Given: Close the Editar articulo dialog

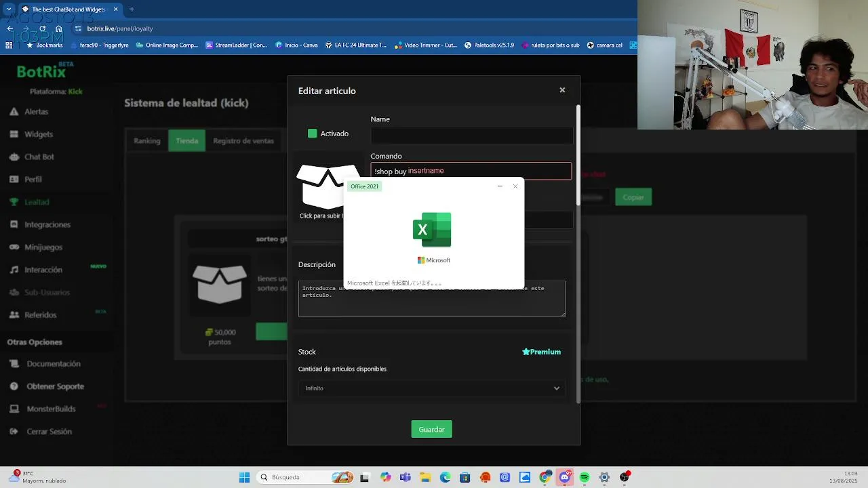Looking at the screenshot, I should click(562, 90).
